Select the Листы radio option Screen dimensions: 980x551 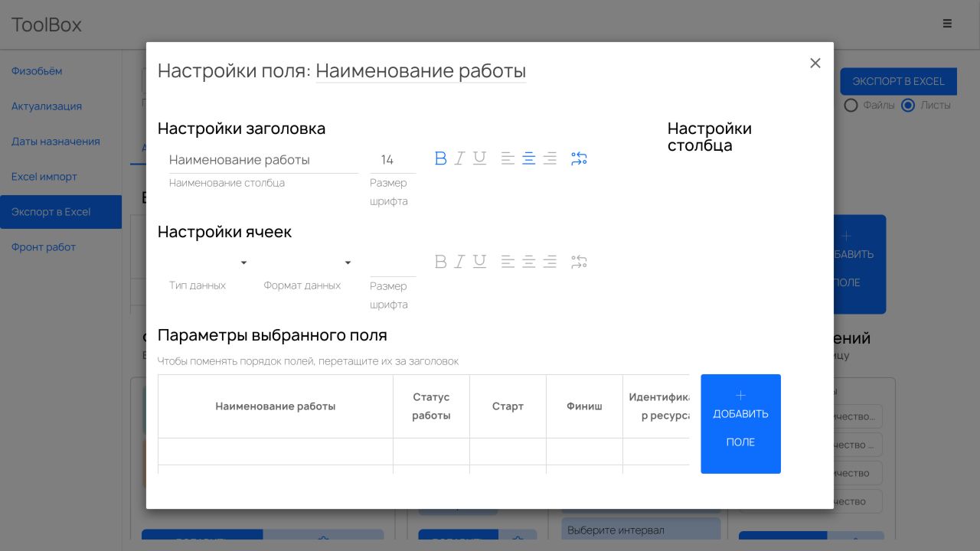[x=908, y=105]
